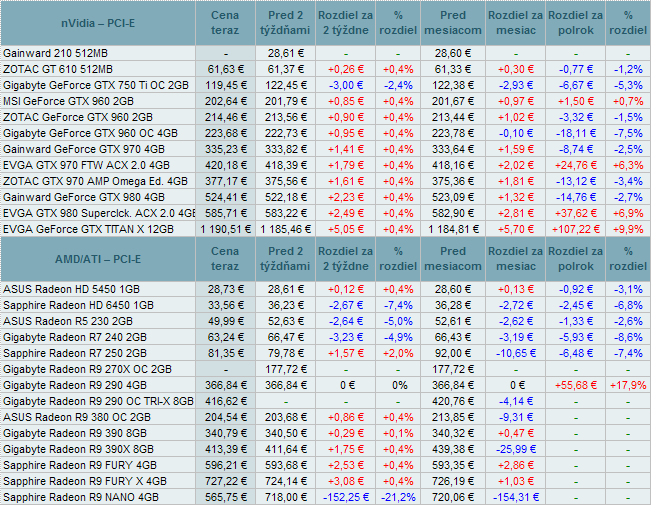
Task: Select "ASUS Radeon HD 5450 1GB" name
Action: pyautogui.click(x=71, y=289)
